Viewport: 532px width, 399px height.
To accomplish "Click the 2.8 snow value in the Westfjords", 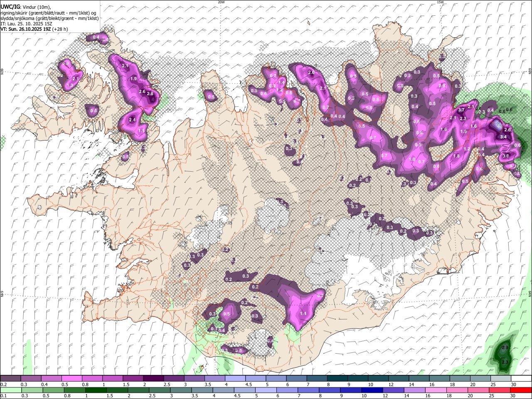I will [150, 94].
